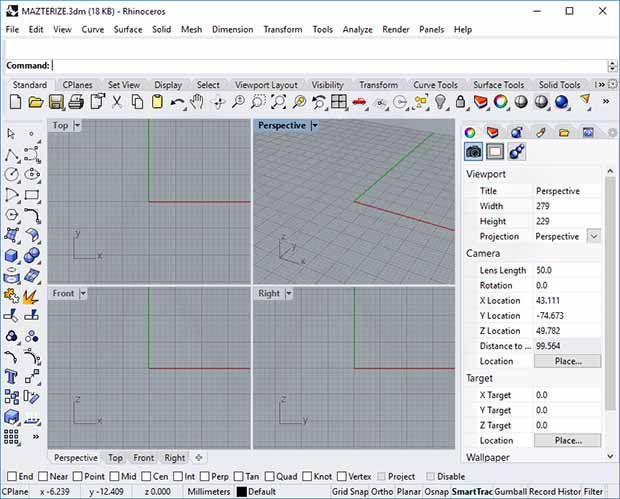Screen dimensions: 620x499
Task: Click the Open file folder icon
Action: pos(36,102)
